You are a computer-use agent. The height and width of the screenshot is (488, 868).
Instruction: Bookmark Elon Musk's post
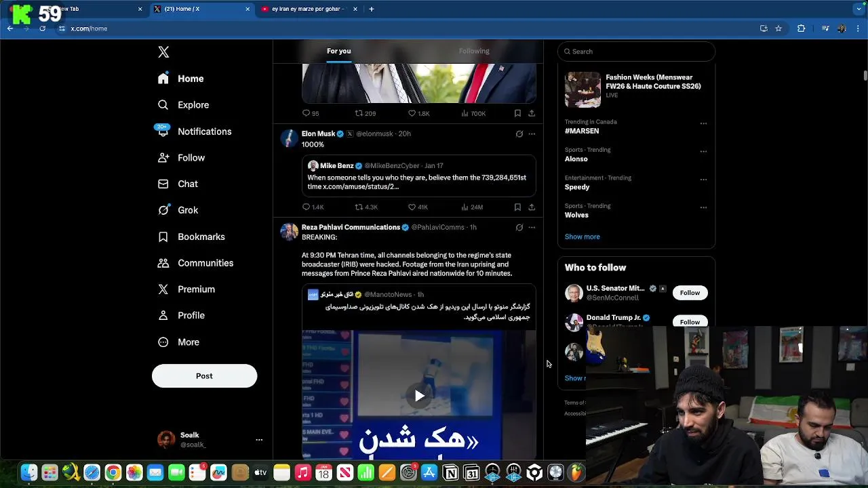[x=517, y=207]
